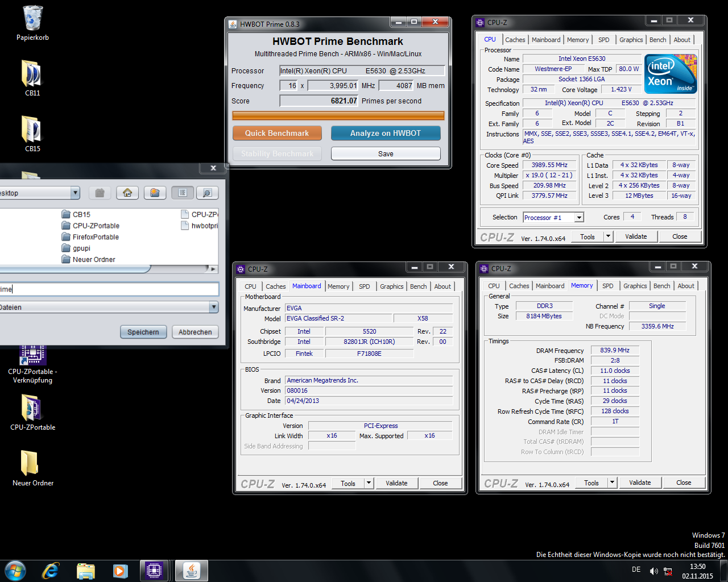Image resolution: width=728 pixels, height=582 pixels.
Task: Select the Neuer Ordner folder in save dialog
Action: [x=89, y=260]
